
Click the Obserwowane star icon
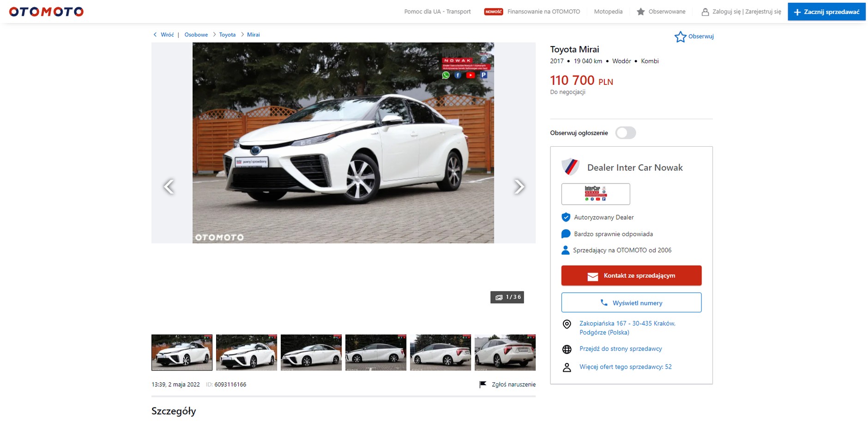point(640,12)
